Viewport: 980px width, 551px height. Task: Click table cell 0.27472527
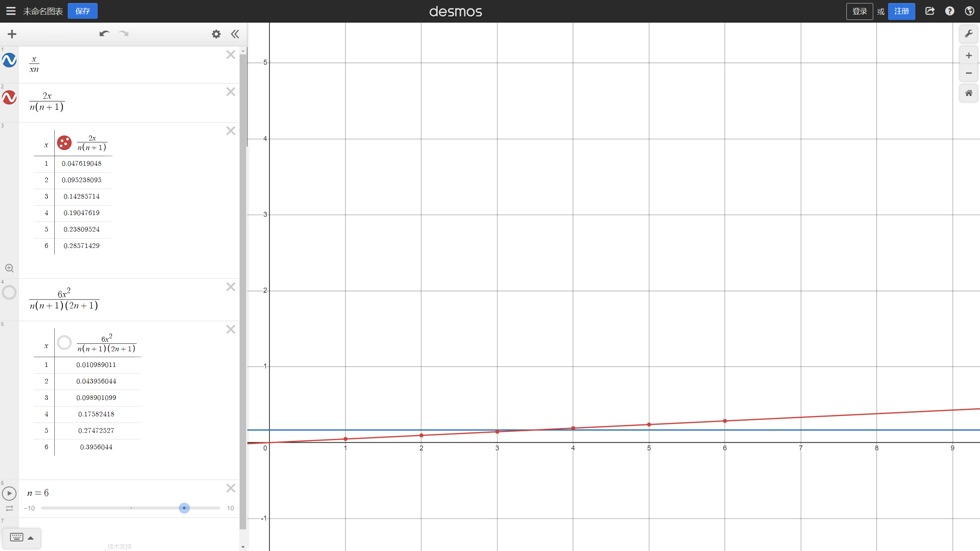coord(96,430)
